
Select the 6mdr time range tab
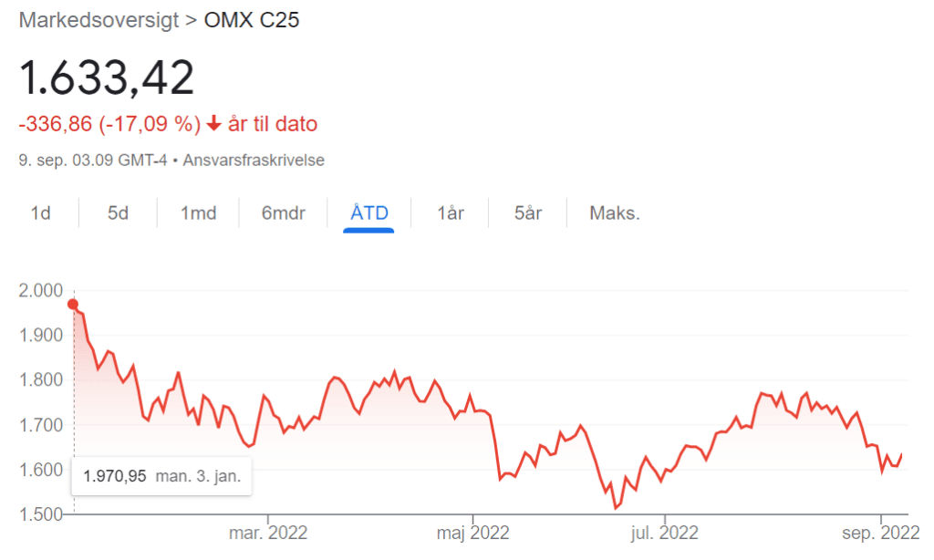coord(283,213)
